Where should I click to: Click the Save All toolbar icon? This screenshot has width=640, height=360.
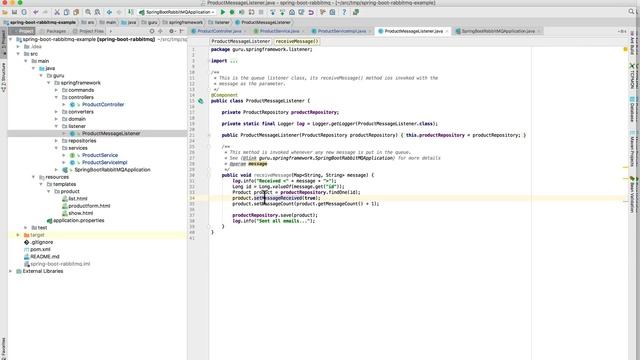pyautogui.click(x=14, y=12)
